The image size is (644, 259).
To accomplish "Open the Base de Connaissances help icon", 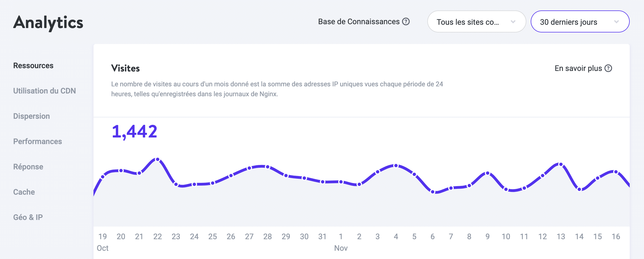I will click(405, 21).
